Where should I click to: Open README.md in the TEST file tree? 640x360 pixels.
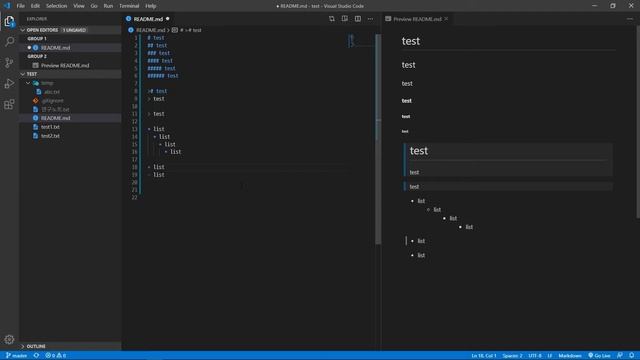coord(70,118)
